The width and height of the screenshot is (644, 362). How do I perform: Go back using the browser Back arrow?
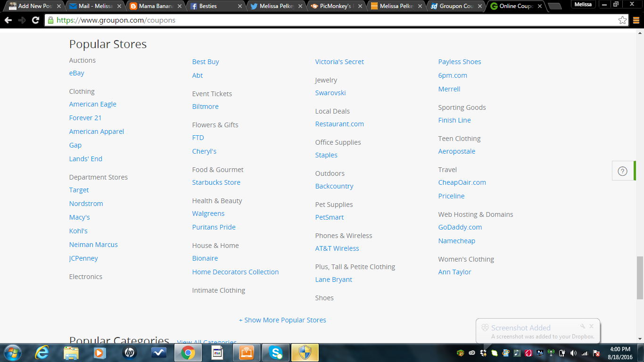(x=8, y=20)
